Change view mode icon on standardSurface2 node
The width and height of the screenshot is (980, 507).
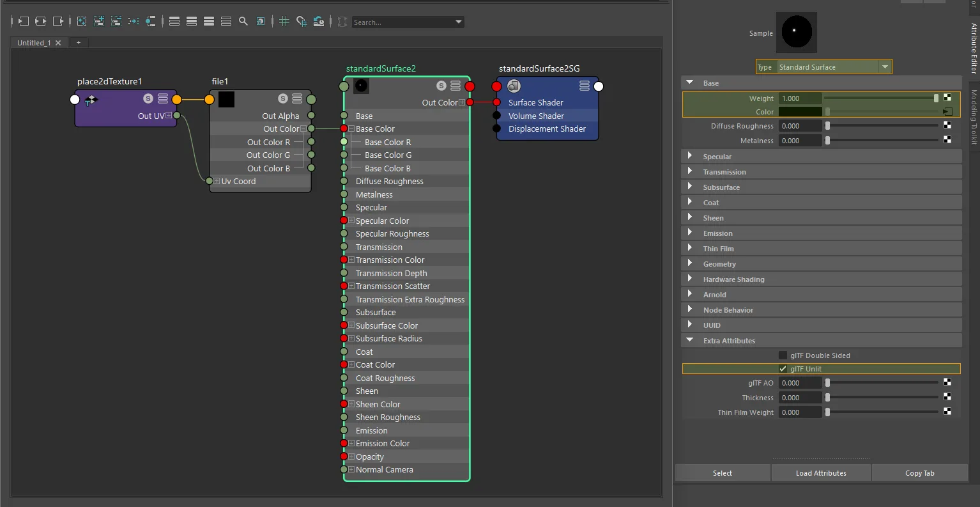(x=456, y=86)
